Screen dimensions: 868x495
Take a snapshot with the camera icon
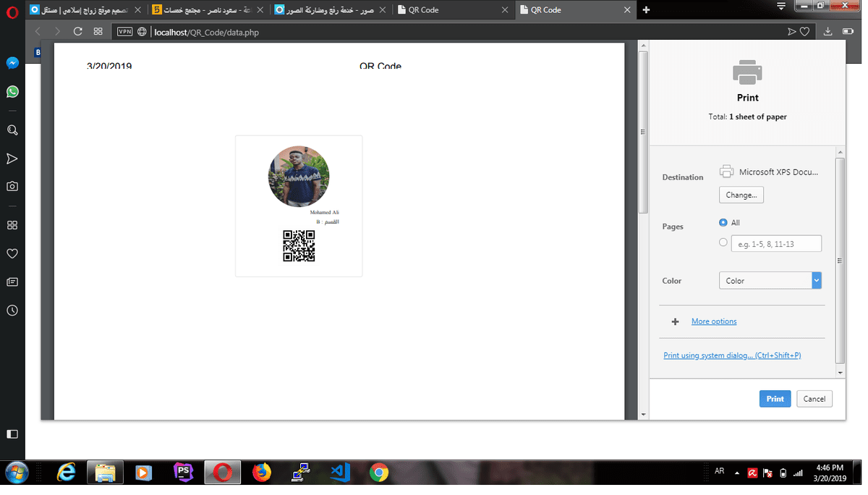12,186
